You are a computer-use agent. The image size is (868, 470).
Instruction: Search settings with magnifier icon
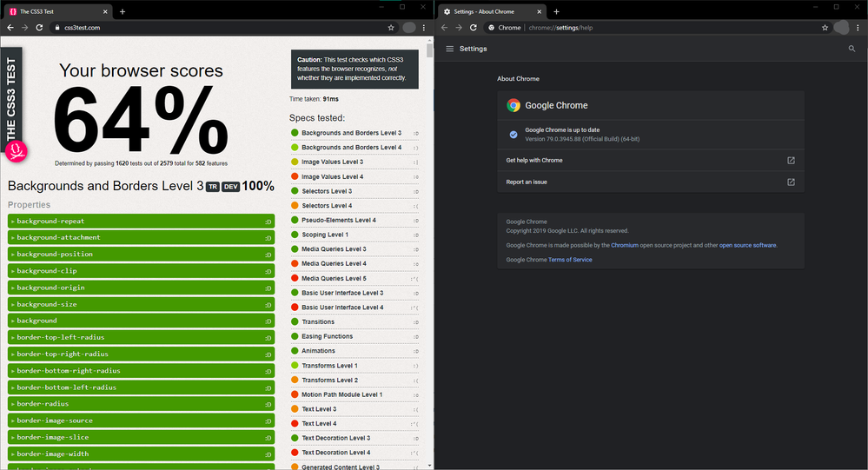point(852,49)
